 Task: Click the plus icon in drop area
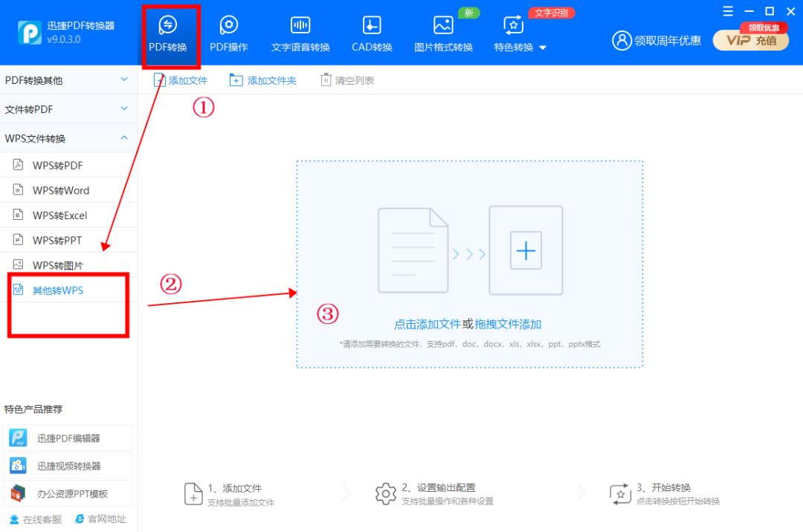tap(526, 250)
